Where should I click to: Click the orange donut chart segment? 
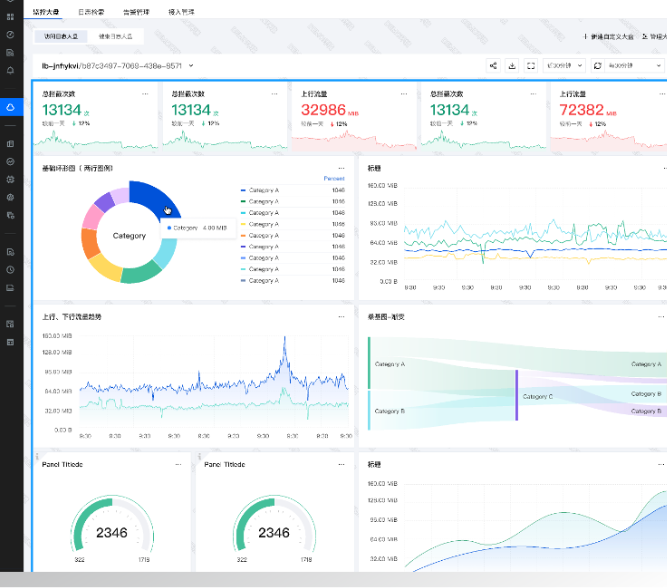[x=89, y=243]
